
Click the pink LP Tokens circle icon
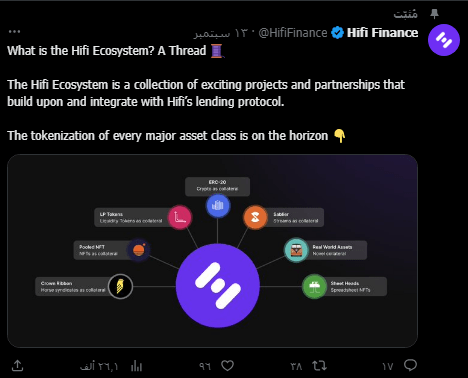click(180, 217)
